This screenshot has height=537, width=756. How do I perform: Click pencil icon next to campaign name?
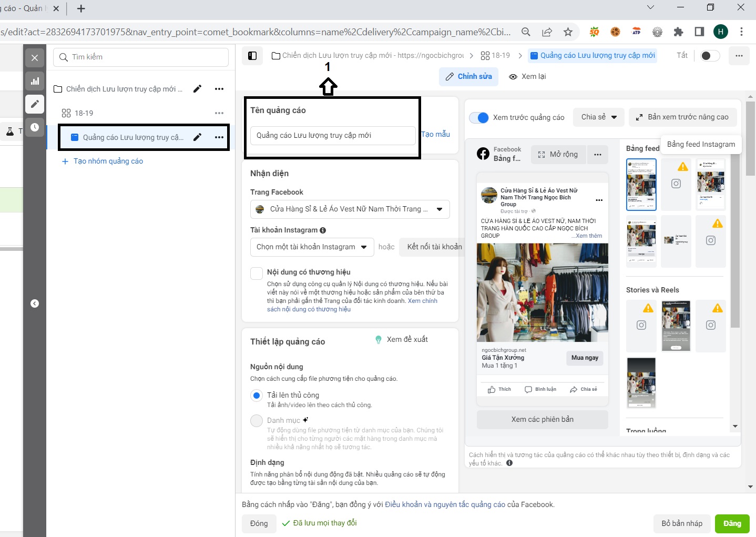(x=197, y=89)
